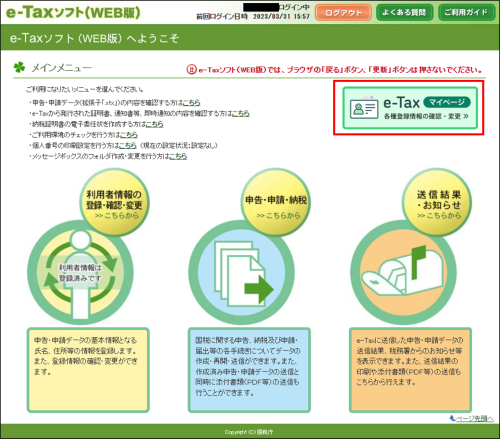Click こちら link for 電子委任状作成
The height and width of the screenshot is (439, 500).
(154, 124)
